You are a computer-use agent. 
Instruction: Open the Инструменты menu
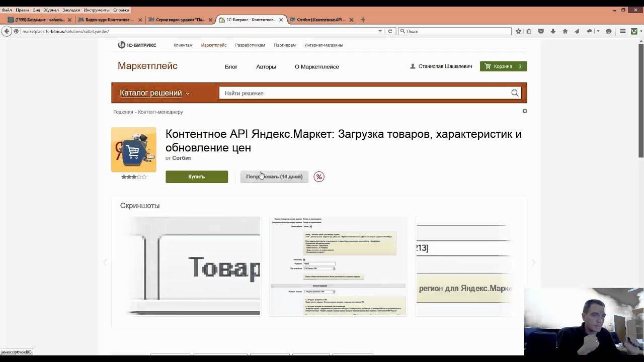click(97, 10)
